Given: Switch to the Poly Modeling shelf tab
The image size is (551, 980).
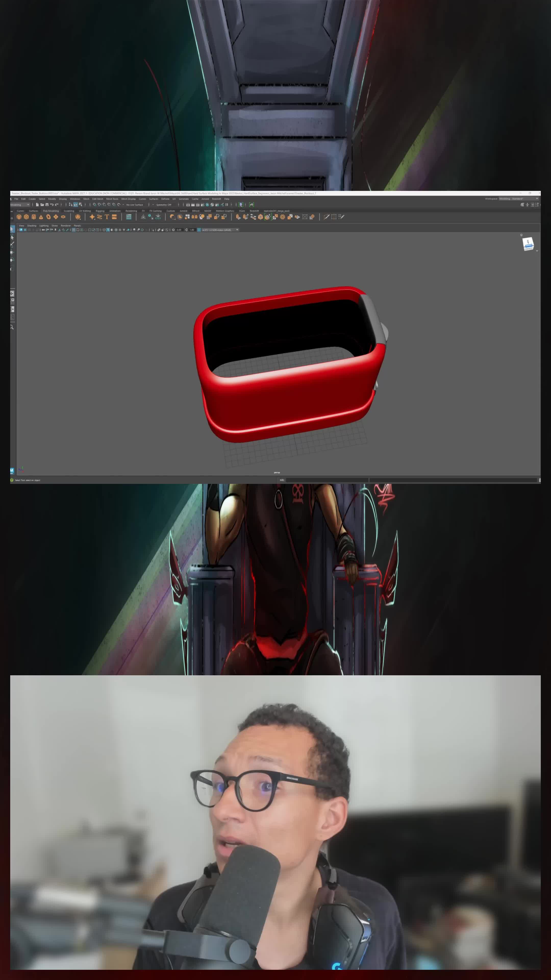Looking at the screenshot, I should 51,211.
